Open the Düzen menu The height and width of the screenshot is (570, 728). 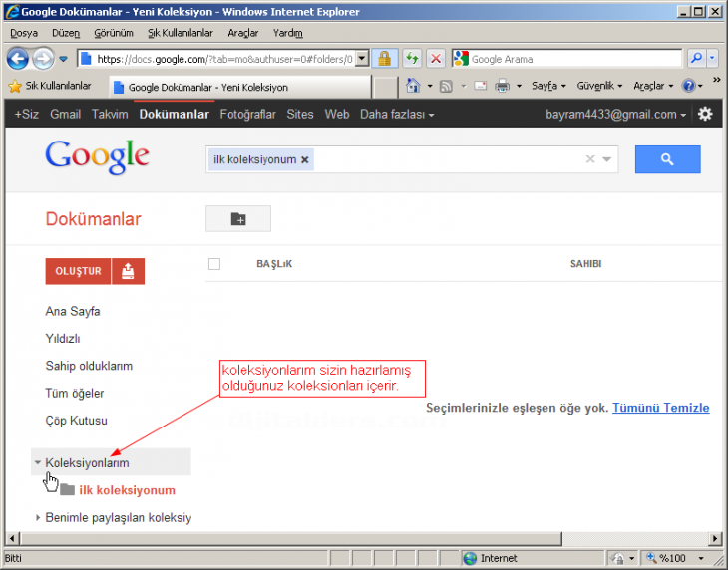66,33
